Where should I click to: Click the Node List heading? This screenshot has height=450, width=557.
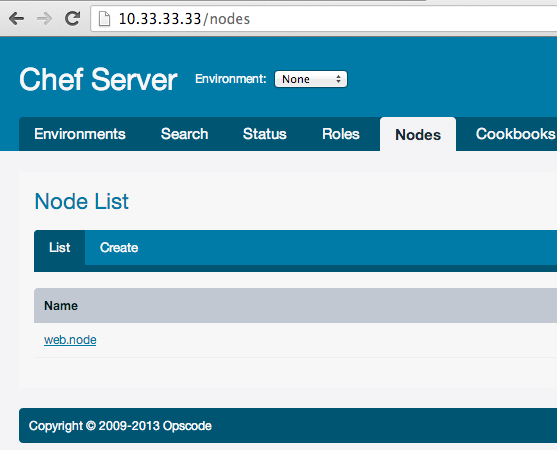click(x=82, y=201)
